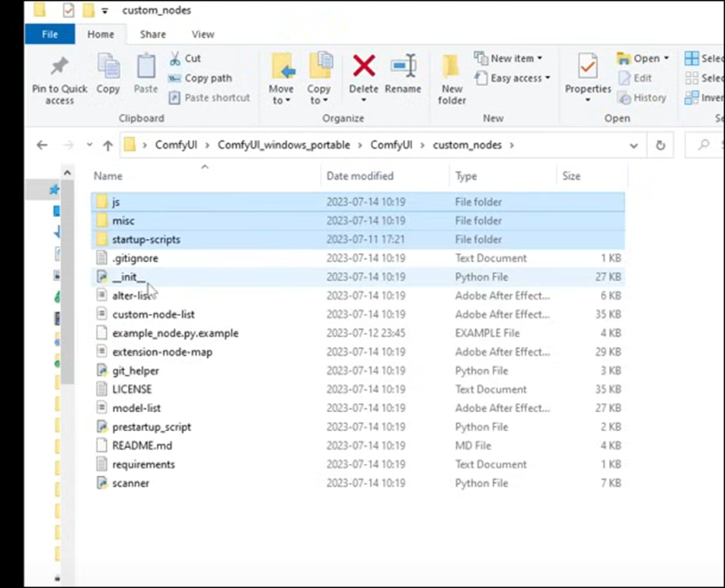The width and height of the screenshot is (725, 588).
Task: Select the custom-node-list file
Action: 358,315
